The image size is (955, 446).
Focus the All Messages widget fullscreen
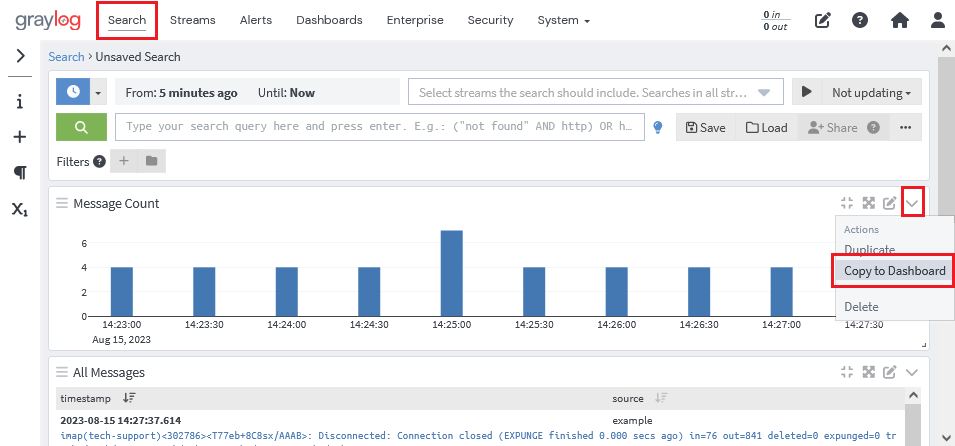869,372
